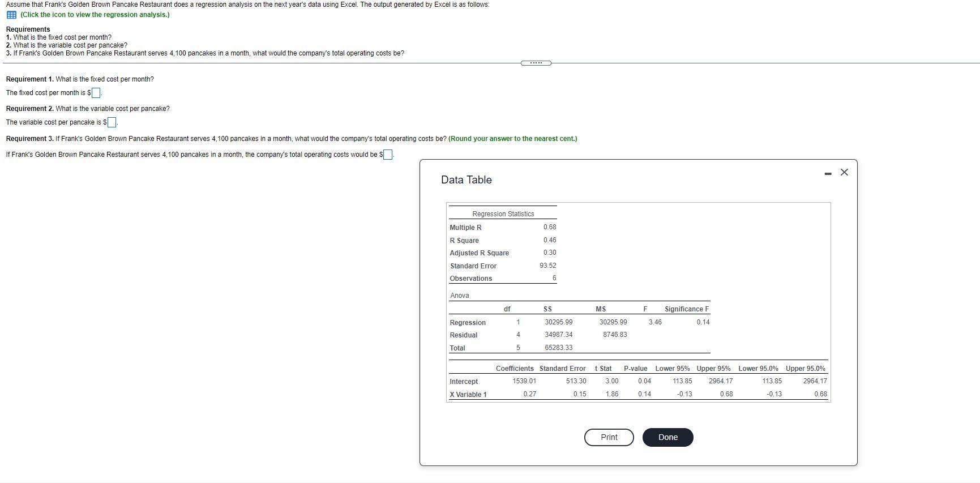This screenshot has height=483, width=980.
Task: Click the Requirements heading
Action: 28,29
